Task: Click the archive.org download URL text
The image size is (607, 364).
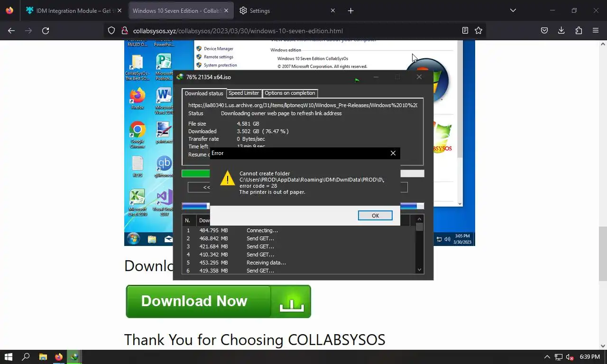Action: tap(303, 105)
